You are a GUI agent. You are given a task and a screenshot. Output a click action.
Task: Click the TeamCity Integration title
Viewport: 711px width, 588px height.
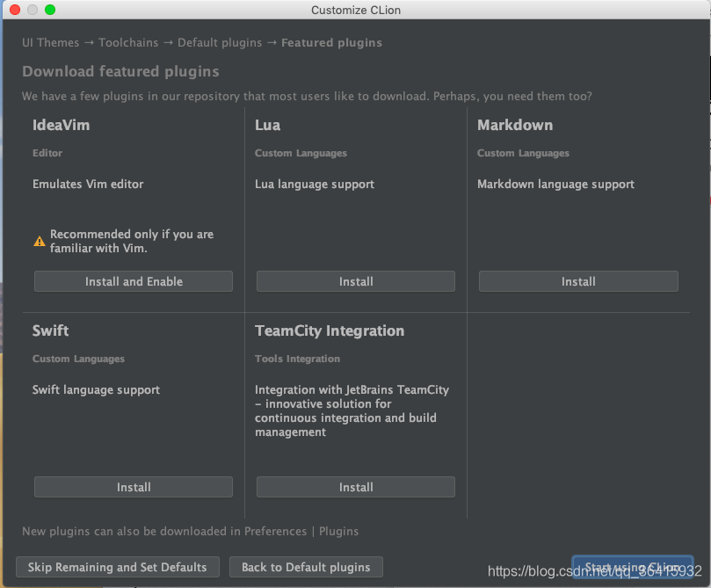pos(330,331)
